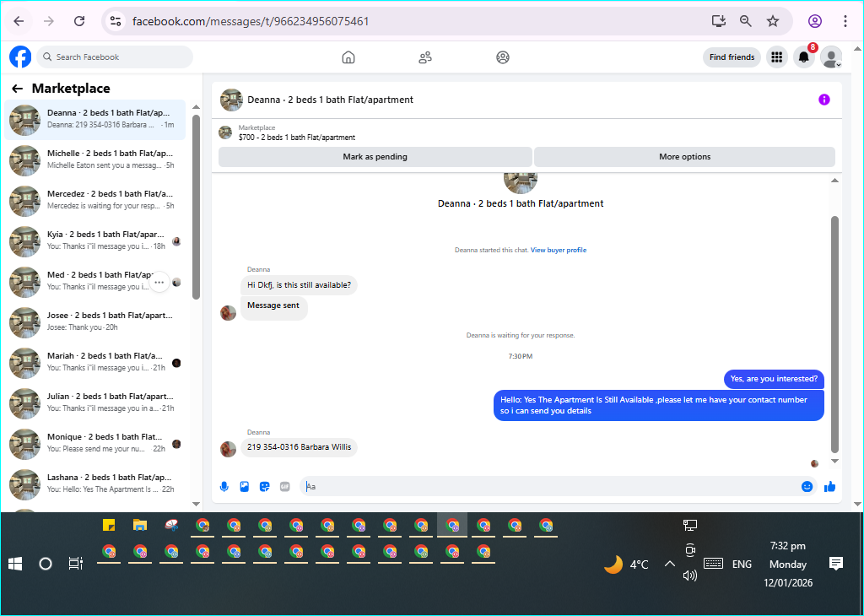Click the chat scrollbar up arrow

(x=834, y=181)
